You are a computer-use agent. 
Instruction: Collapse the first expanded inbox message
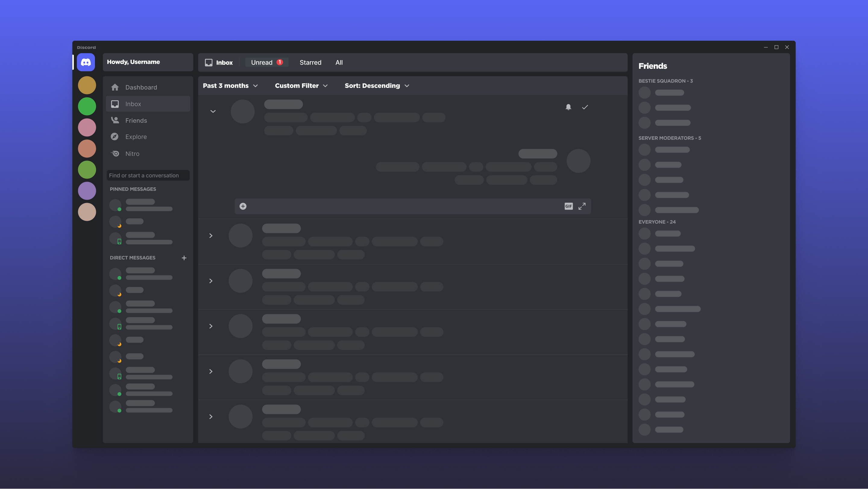click(213, 111)
